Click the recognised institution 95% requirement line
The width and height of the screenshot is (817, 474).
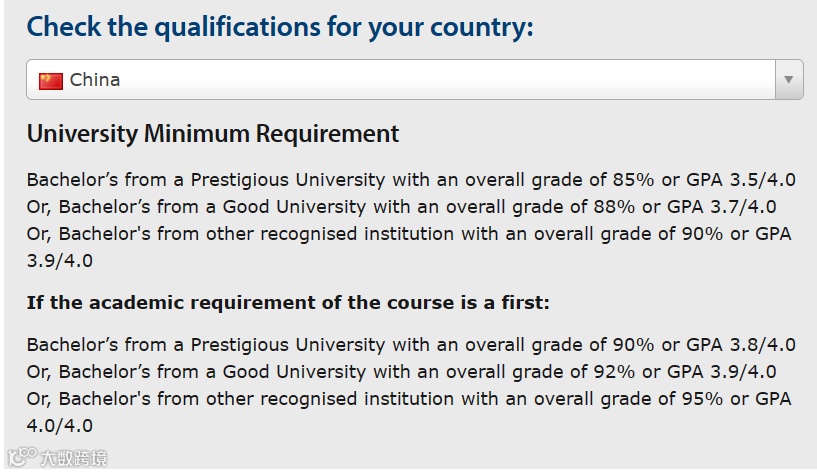[409, 399]
